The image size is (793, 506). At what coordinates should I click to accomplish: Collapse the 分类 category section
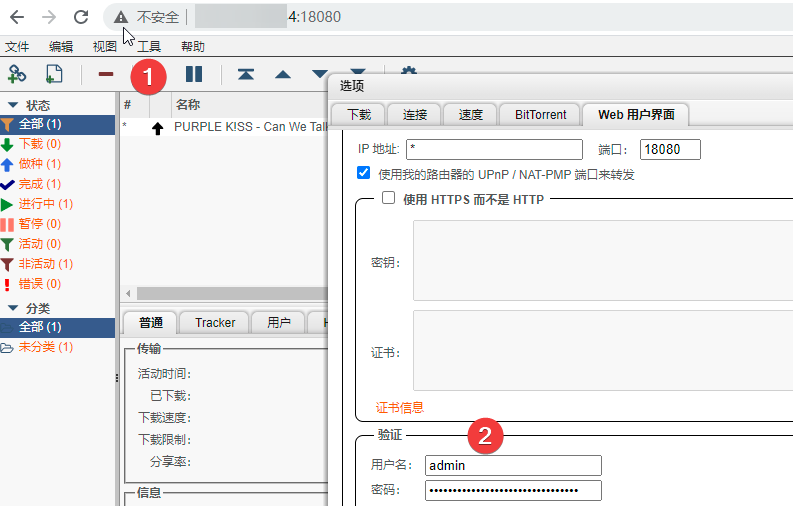coord(13,308)
